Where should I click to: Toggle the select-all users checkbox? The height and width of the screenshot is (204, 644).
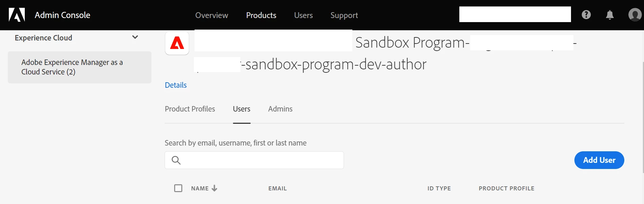[178, 188]
